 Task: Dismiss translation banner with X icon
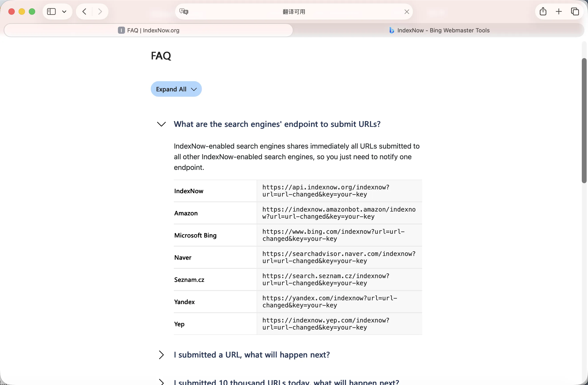407,12
